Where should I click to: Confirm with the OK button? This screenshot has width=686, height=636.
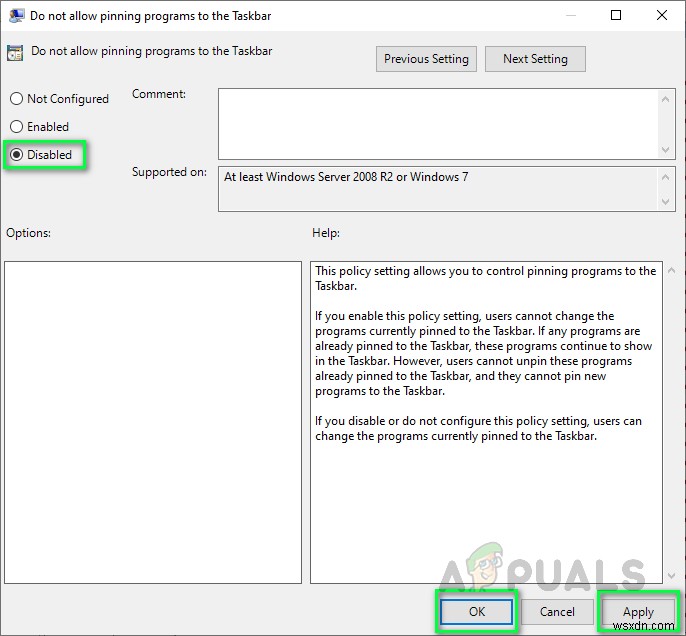(476, 611)
